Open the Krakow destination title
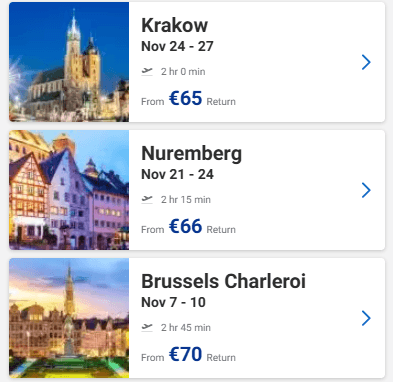The height and width of the screenshot is (382, 393). pos(175,25)
